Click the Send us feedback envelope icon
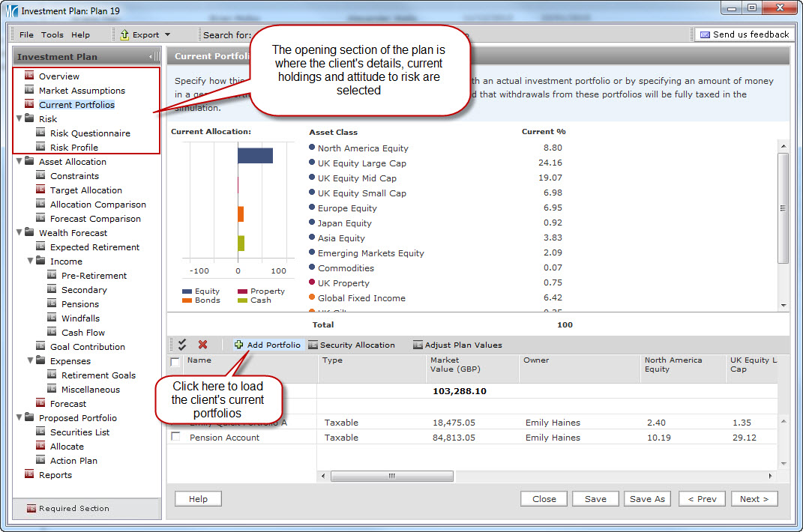Screen dimensions: 803x532 pyautogui.click(x=704, y=34)
